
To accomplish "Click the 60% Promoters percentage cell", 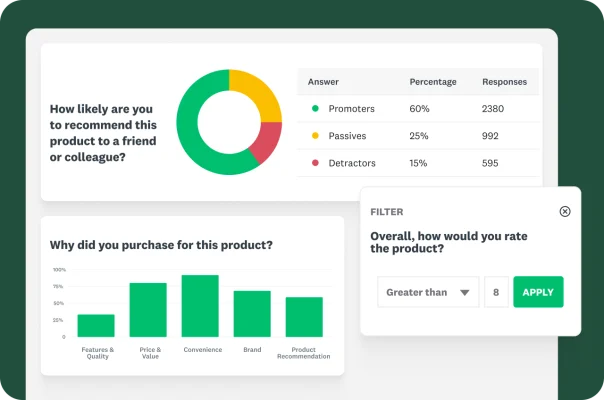I will tap(419, 109).
